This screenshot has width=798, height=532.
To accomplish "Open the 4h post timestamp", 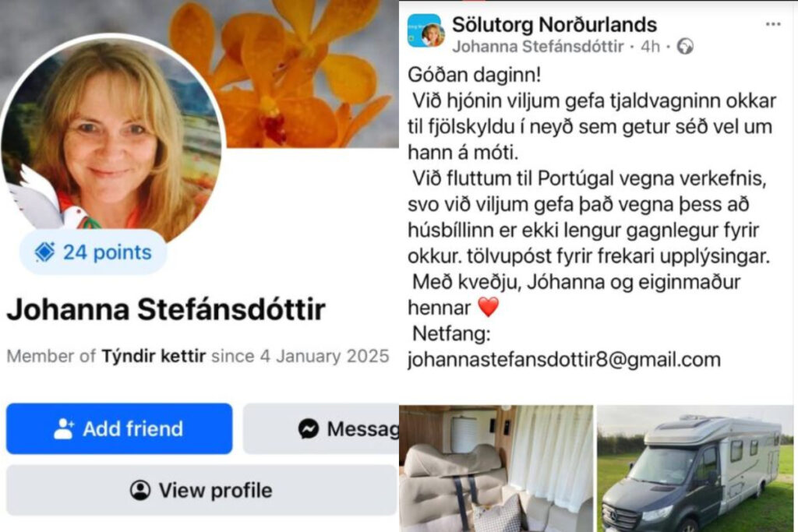I will coord(650,46).
